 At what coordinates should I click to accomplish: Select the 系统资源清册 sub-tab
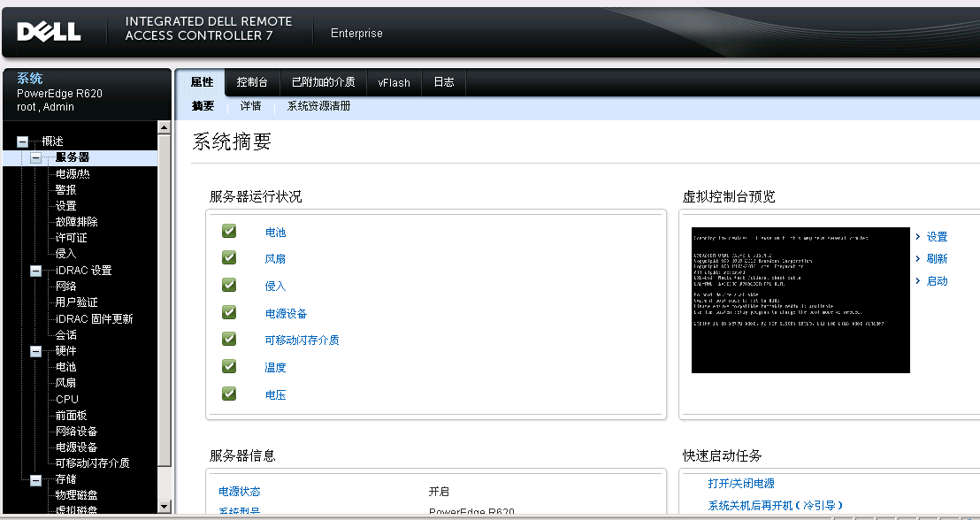(318, 106)
